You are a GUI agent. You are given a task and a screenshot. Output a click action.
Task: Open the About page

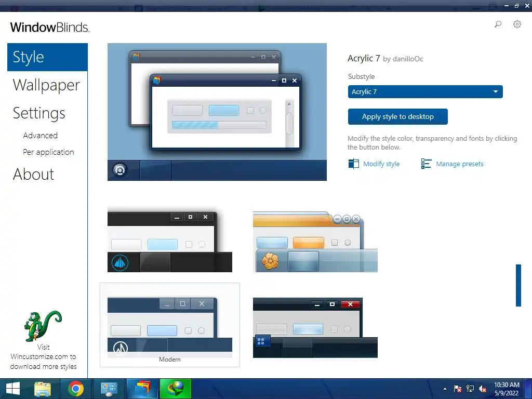tap(33, 175)
